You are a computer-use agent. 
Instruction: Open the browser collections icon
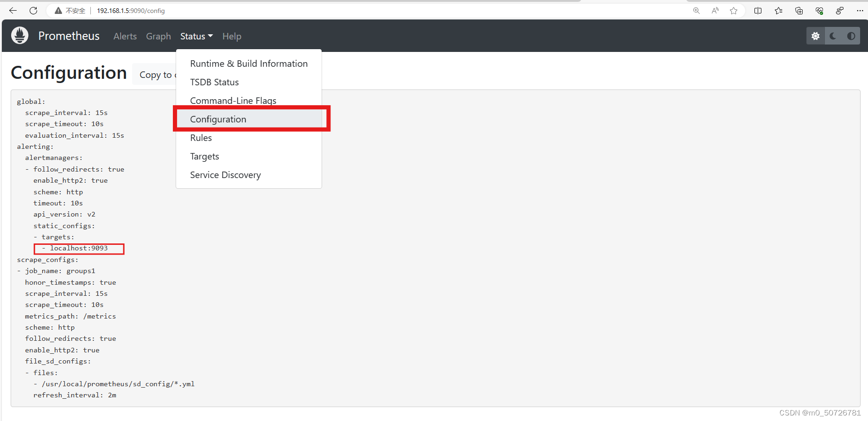tap(799, 11)
